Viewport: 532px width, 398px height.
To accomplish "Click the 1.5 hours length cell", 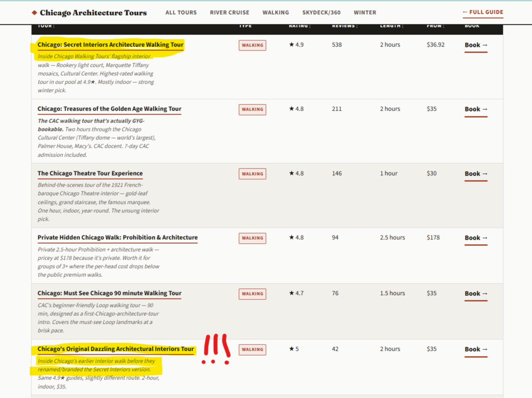I will tap(392, 293).
